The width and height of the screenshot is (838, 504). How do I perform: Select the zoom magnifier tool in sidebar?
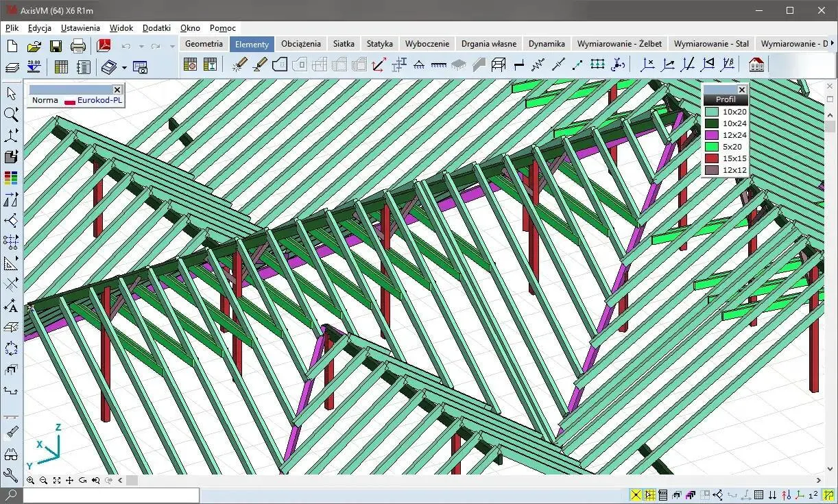coord(11,114)
